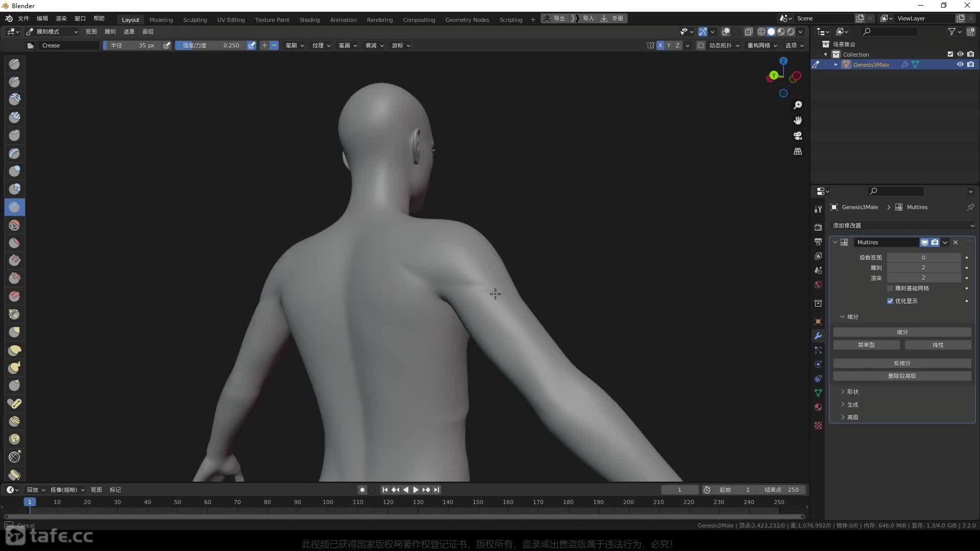Viewport: 980px width, 551px height.
Task: Click the viewport pan hand icon
Action: point(798,120)
